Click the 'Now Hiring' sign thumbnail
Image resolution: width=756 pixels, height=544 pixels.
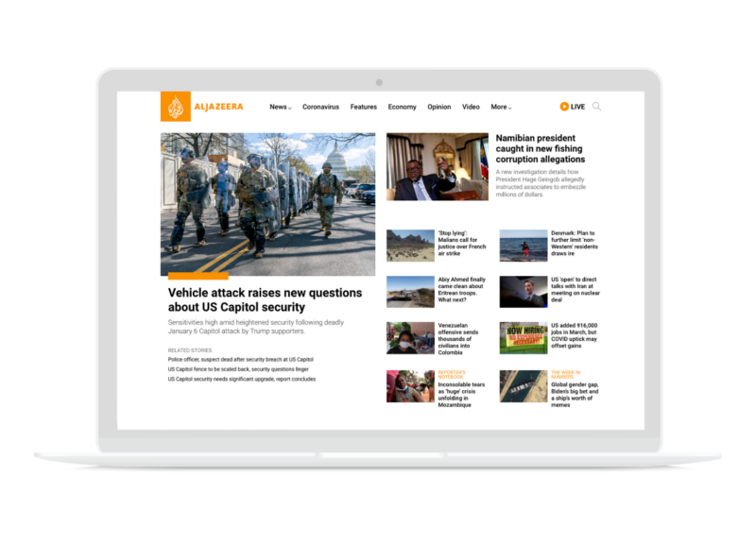coord(523,337)
